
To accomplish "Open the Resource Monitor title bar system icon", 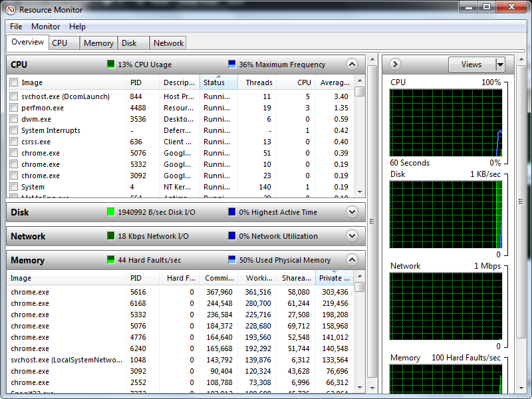I will [9, 9].
